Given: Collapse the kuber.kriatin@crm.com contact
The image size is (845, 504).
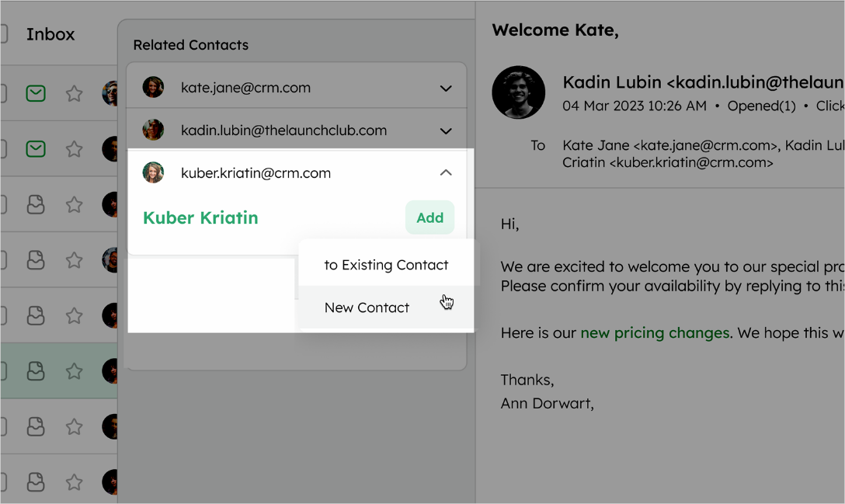Looking at the screenshot, I should [x=446, y=172].
